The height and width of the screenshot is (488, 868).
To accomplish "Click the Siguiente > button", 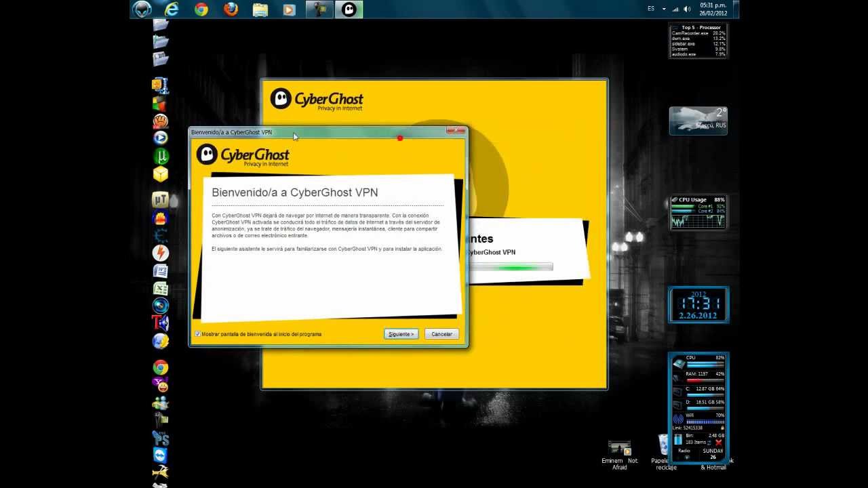I will tap(401, 334).
